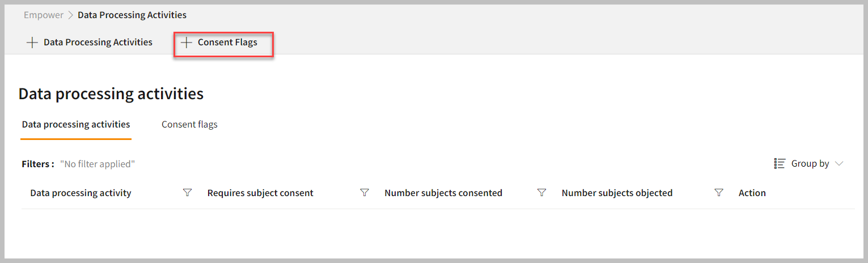Open filter for Number subjects objected column
The height and width of the screenshot is (263, 868).
tap(719, 193)
